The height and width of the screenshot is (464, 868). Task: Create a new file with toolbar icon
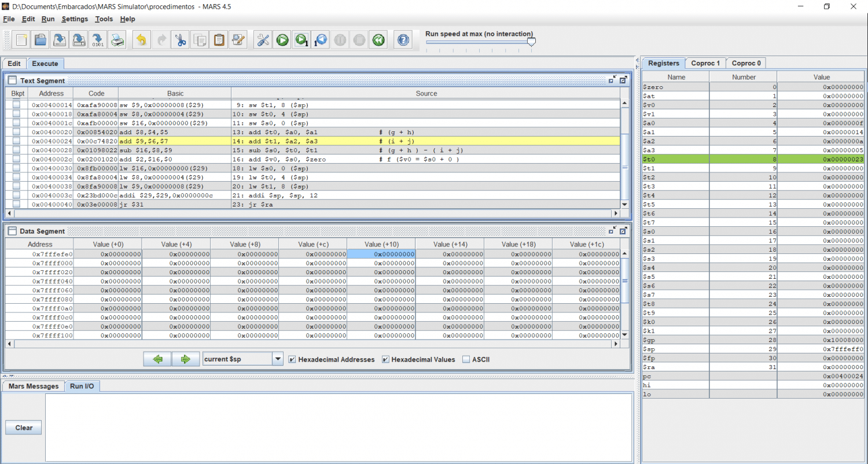coord(21,40)
